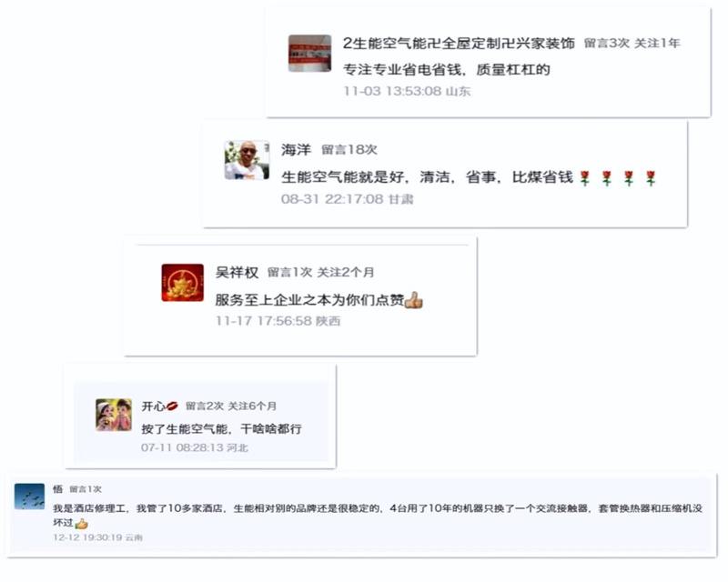
Task: Click first rose emoji in 海洋's comment
Action: click(x=585, y=178)
